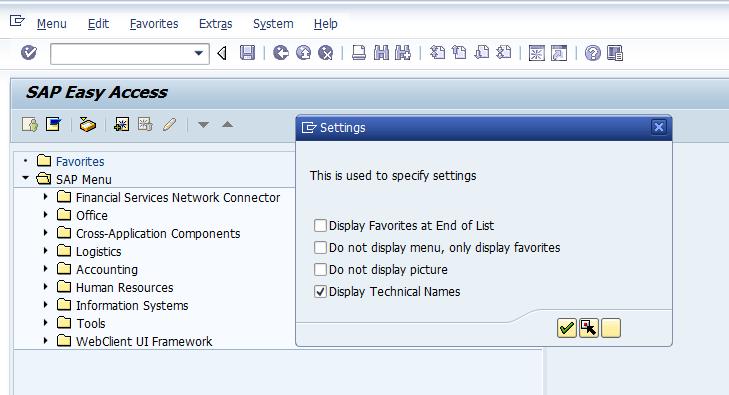This screenshot has height=395, width=729.
Task: Expand the WebClient UI Framework folder
Action: [x=46, y=341]
